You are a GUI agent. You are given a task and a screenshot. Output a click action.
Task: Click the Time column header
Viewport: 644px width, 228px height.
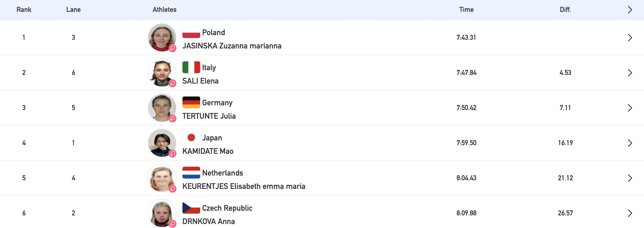466,9
